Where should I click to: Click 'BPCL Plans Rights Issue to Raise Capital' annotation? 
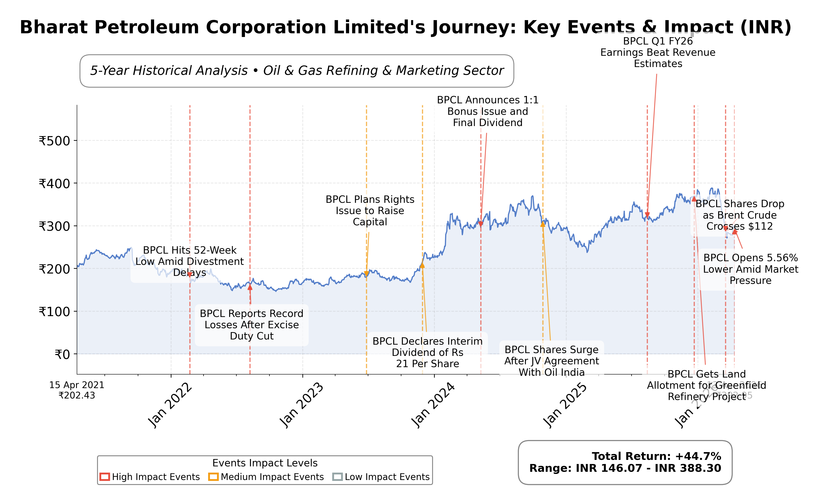pos(370,211)
